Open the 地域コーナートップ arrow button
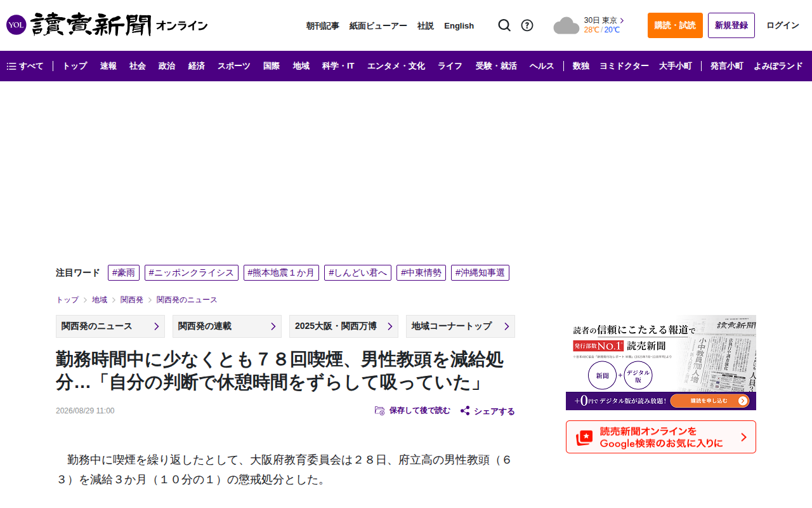This screenshot has width=812, height=508. click(461, 326)
